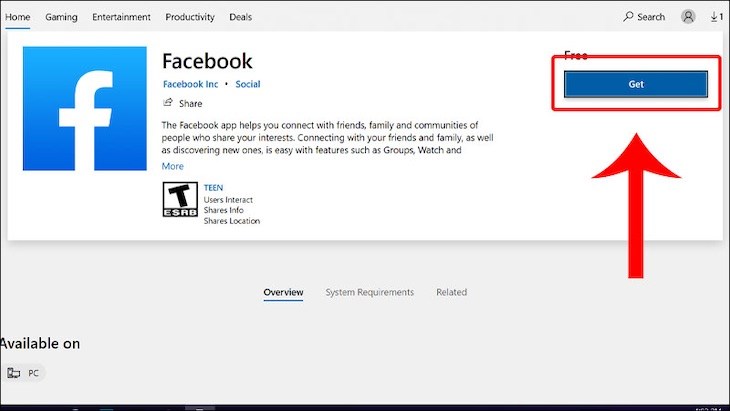Click the blue Get button
Screen dimensions: 730x411
pyautogui.click(x=636, y=84)
